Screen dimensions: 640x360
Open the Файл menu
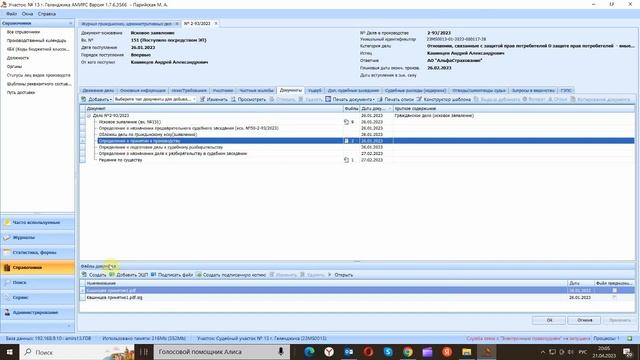(x=11, y=14)
